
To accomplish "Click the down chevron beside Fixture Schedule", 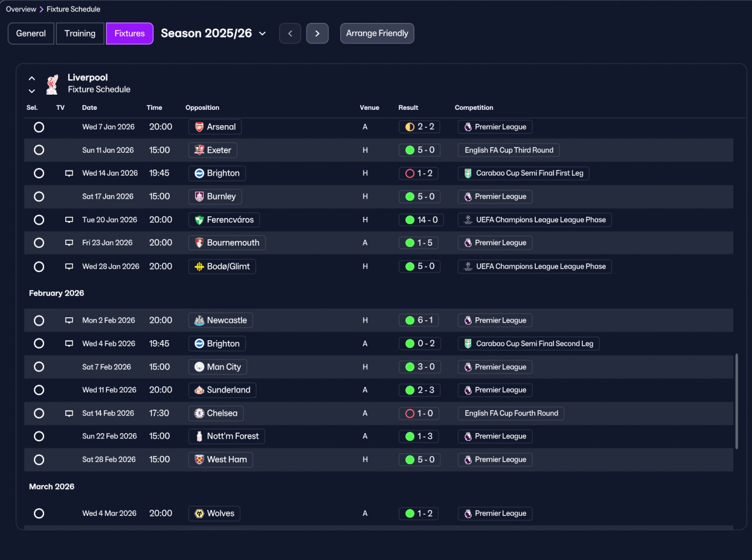I will click(x=32, y=90).
